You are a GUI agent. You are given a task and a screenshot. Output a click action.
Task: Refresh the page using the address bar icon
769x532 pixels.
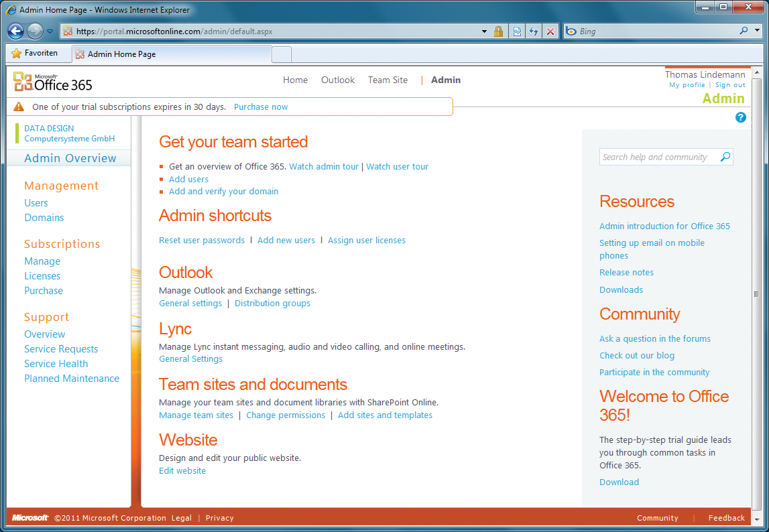[533, 31]
